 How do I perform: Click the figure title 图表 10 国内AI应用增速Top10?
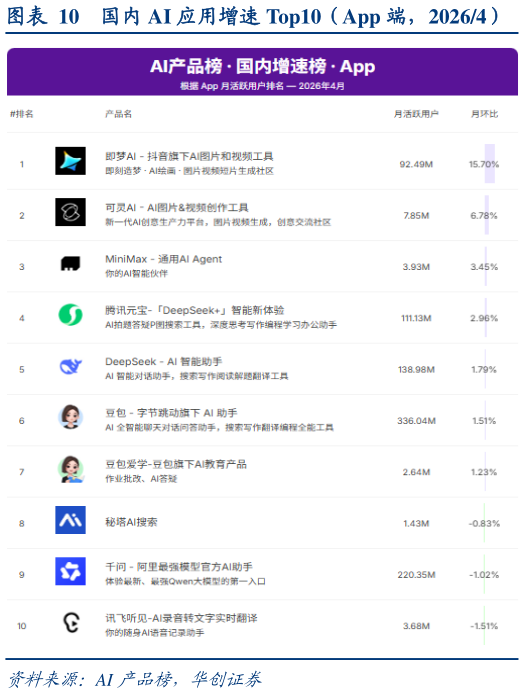(x=253, y=17)
